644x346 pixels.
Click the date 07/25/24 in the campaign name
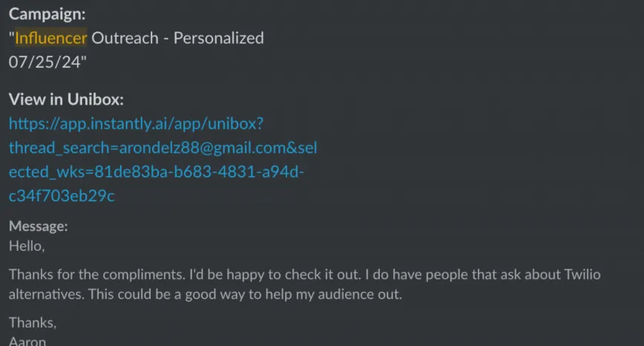(45, 62)
